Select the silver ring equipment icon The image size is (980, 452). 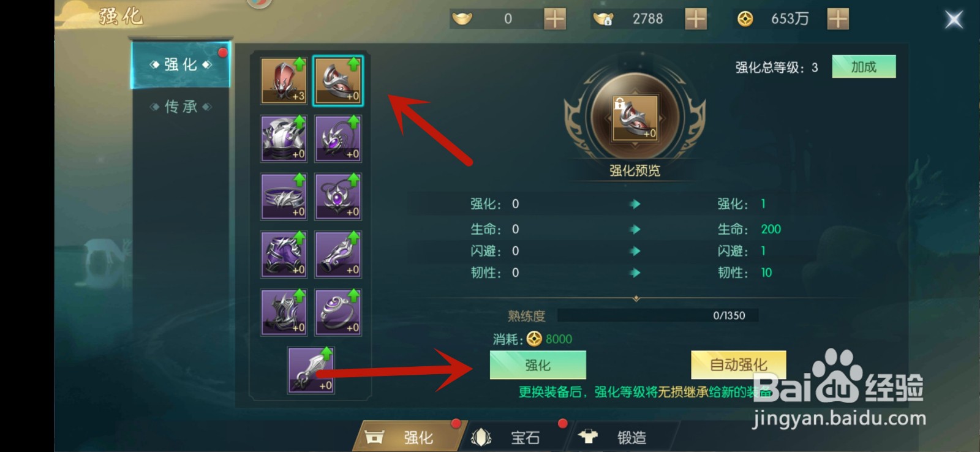click(338, 312)
